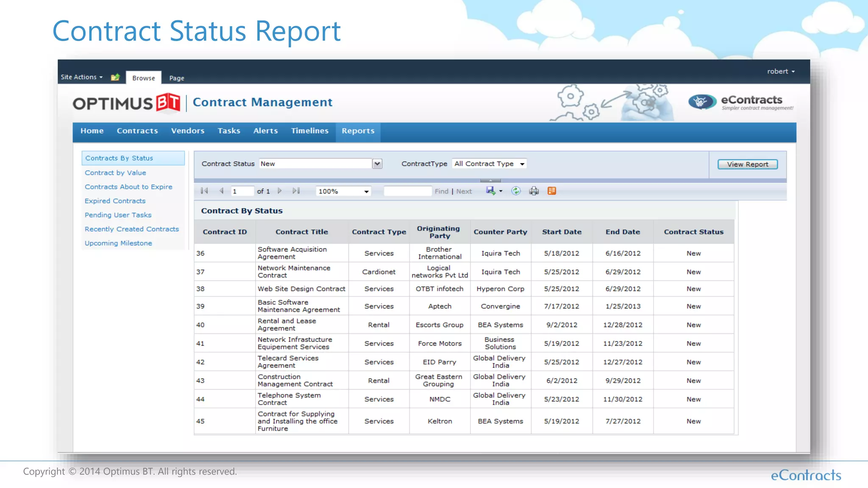The width and height of the screenshot is (868, 488).
Task: Click the Contract Management heading
Action: [262, 102]
